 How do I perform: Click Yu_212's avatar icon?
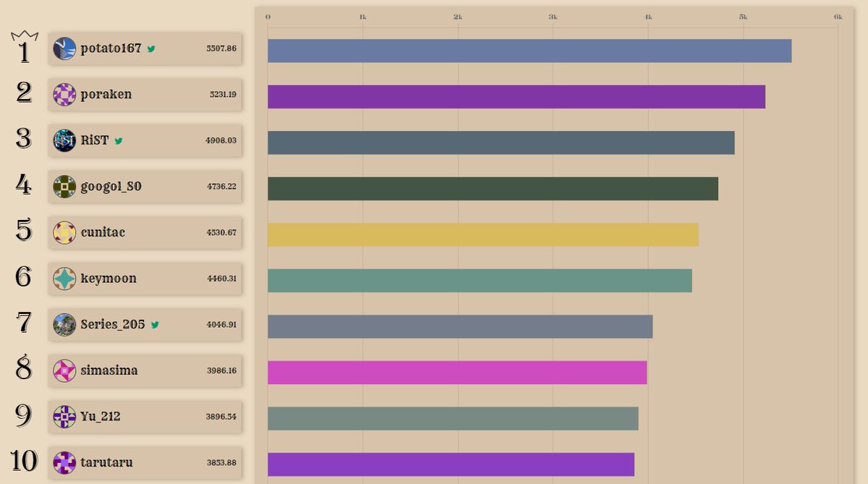pyautogui.click(x=64, y=417)
